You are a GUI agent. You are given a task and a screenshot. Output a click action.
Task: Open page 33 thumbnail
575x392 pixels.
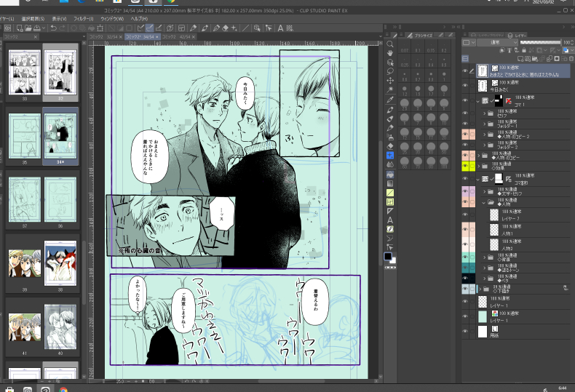[x=25, y=73]
